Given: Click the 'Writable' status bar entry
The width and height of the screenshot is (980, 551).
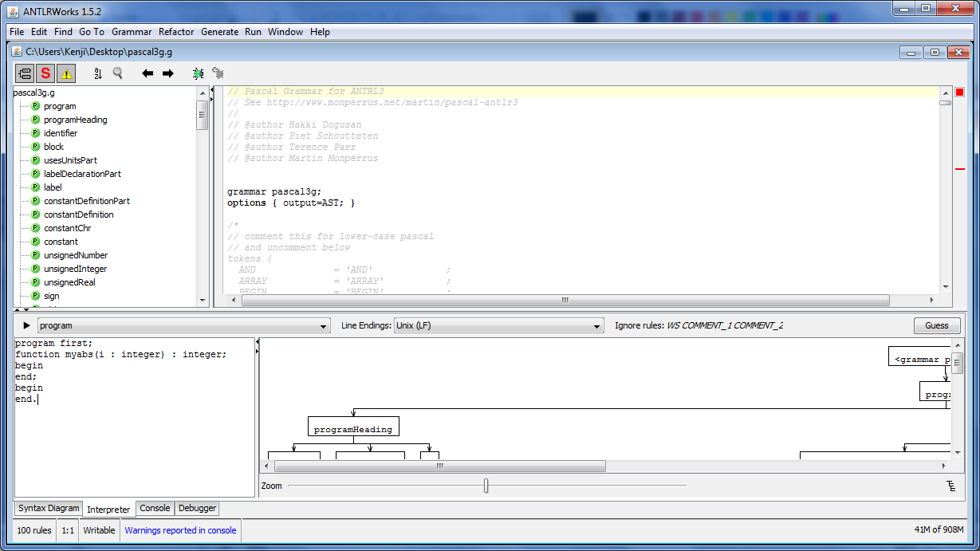Looking at the screenshot, I should 99,530.
